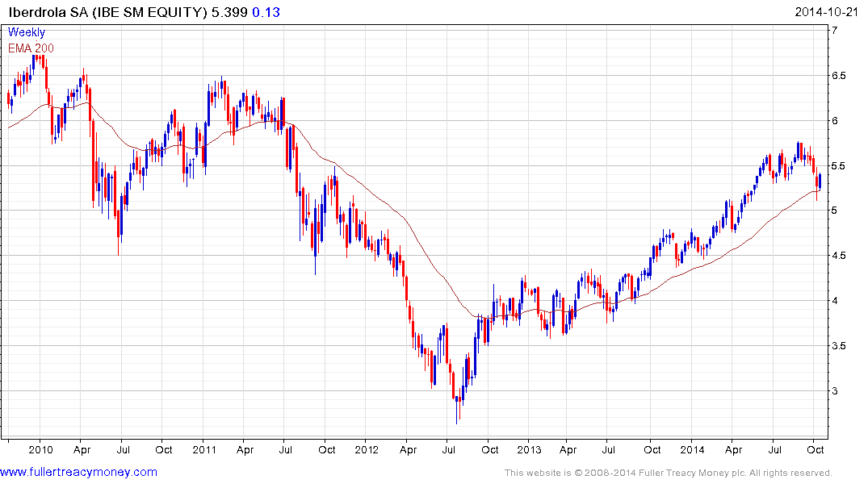868x484 pixels.
Task: Select the chart title 'Iberdrola SA (IBE SM EQUITY)'
Action: coord(108,12)
